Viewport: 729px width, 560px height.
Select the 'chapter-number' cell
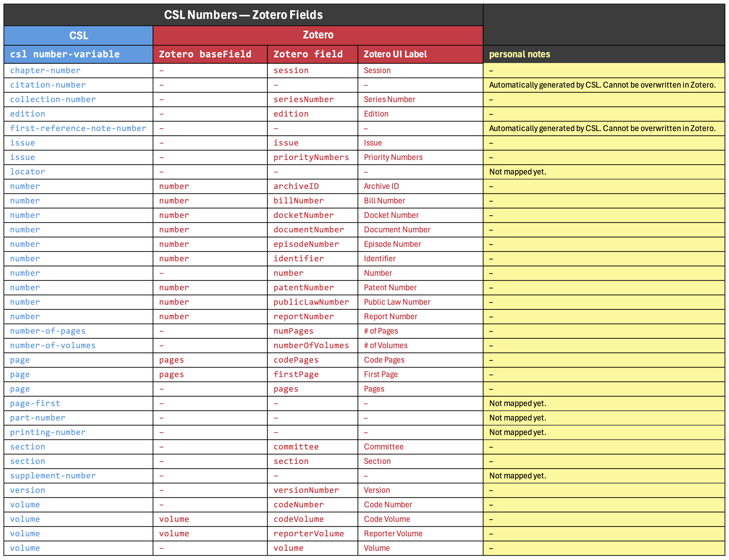tap(45, 70)
